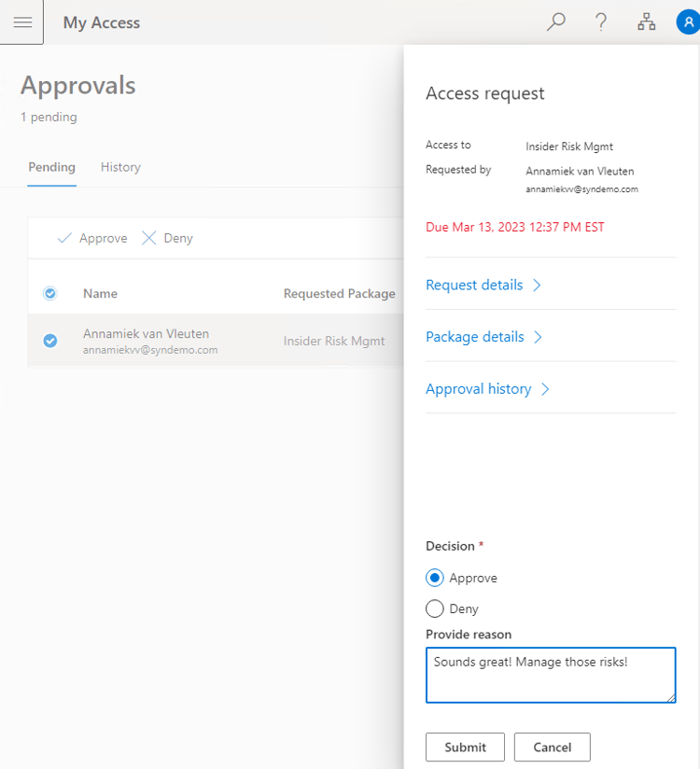Cancel the access request review

click(552, 747)
